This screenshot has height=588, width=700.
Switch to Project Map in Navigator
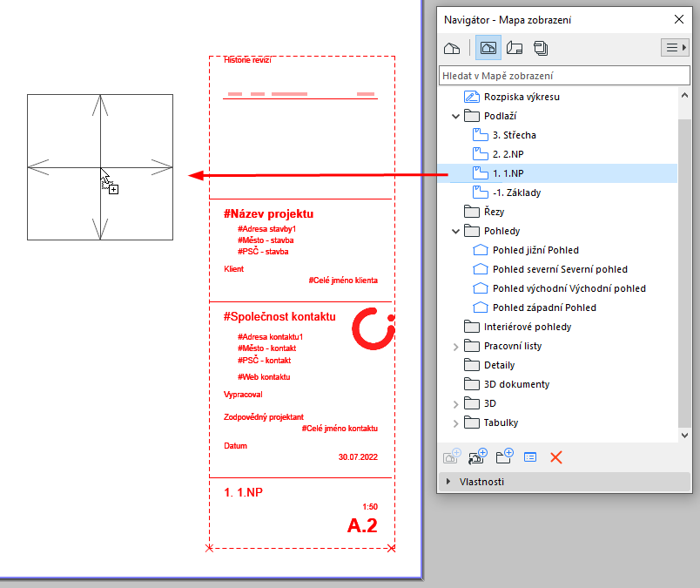[x=452, y=48]
